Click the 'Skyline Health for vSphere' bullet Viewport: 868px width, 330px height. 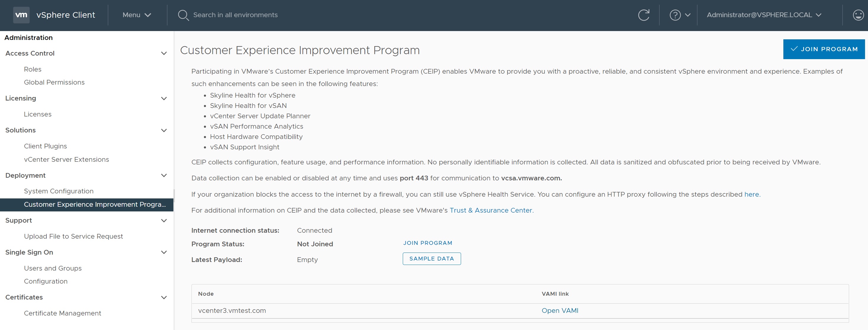coord(252,95)
